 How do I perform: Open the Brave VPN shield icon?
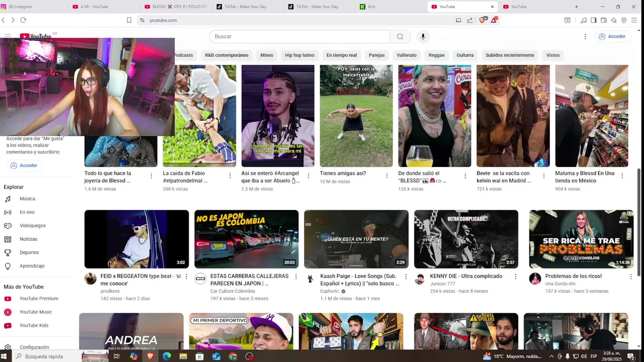(624, 20)
